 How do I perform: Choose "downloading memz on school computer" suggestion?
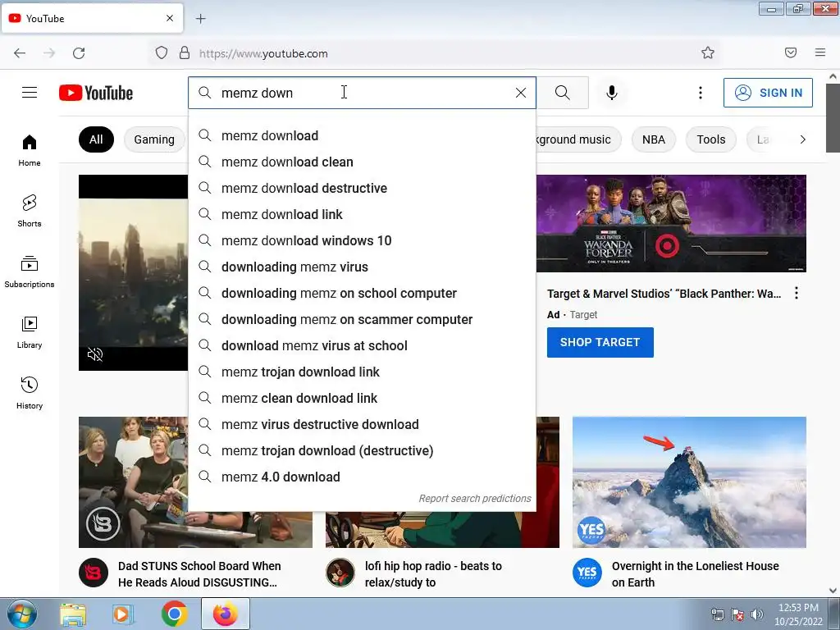[362, 293]
